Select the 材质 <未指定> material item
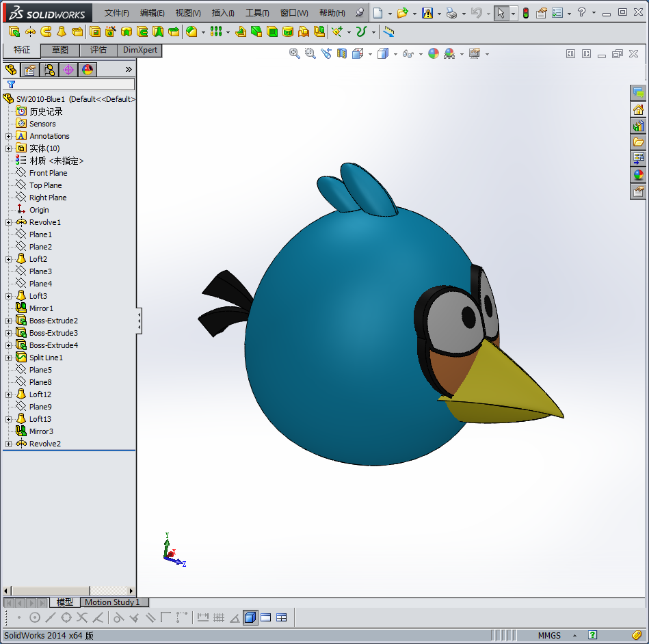The height and width of the screenshot is (644, 649). (56, 161)
